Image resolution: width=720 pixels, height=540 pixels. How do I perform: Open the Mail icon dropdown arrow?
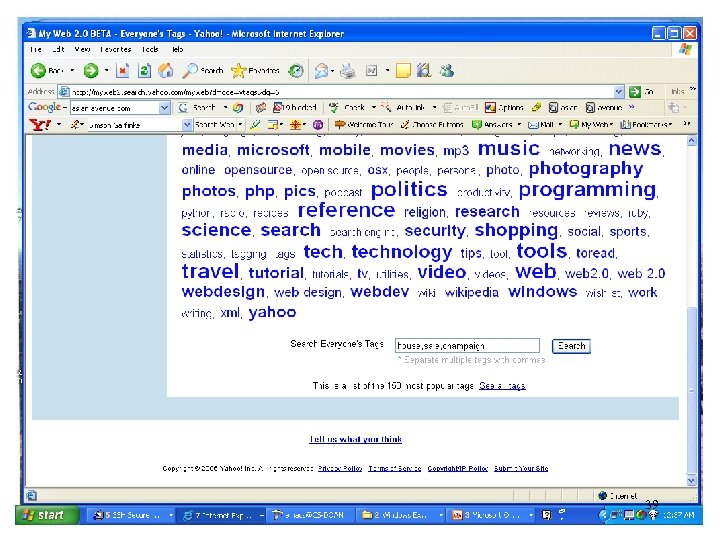(x=332, y=71)
